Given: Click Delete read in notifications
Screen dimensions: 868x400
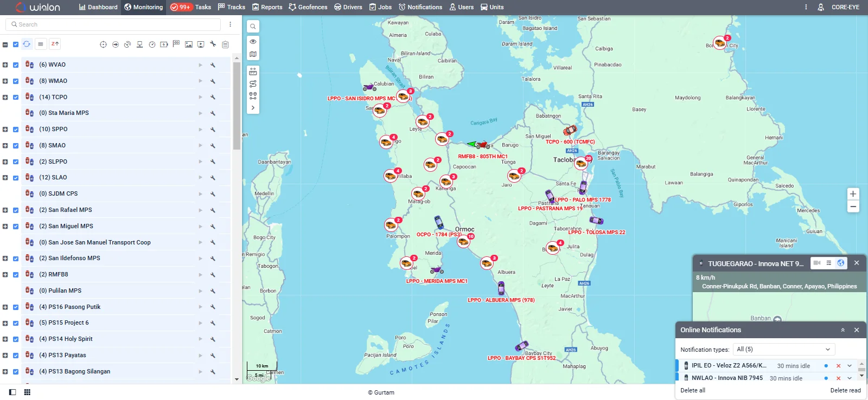Looking at the screenshot, I should tap(845, 390).
